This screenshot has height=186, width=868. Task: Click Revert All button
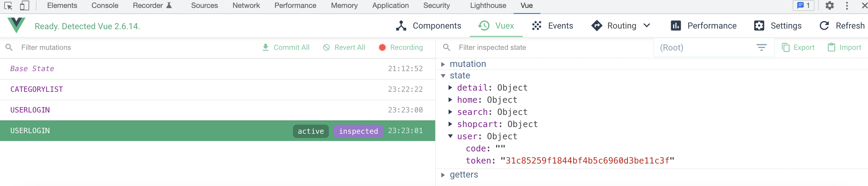pos(344,47)
